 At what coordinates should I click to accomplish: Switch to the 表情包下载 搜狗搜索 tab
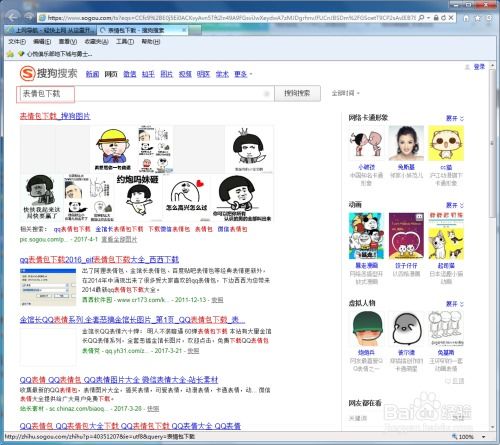point(143,30)
